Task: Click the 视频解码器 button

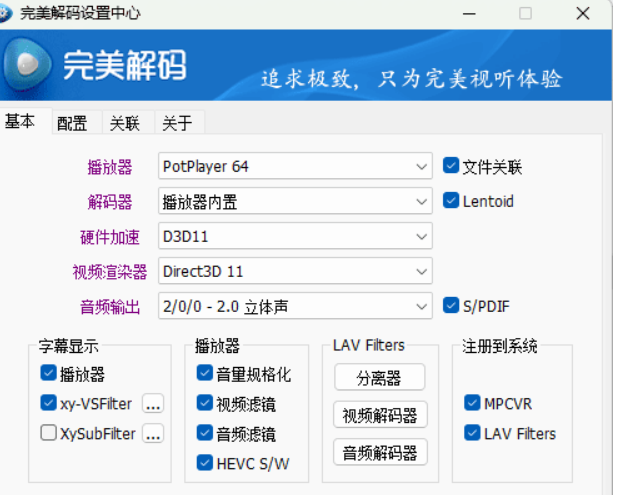Action: pyautogui.click(x=380, y=415)
